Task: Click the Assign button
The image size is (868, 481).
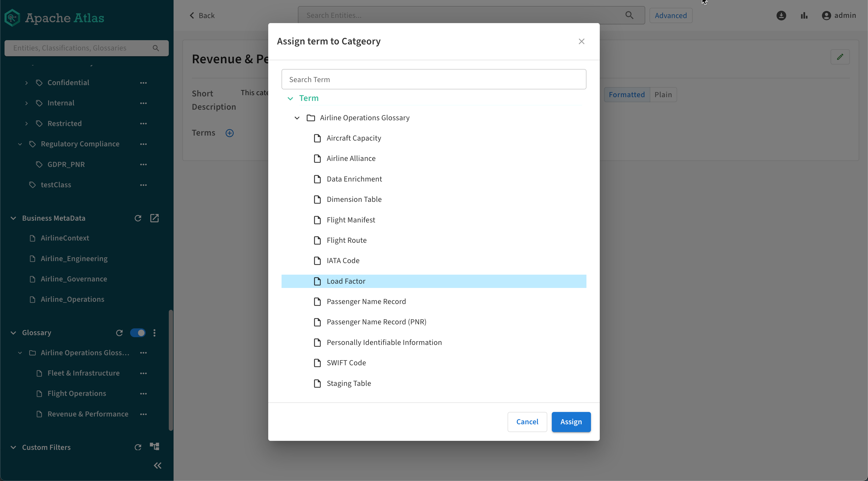Action: (571, 422)
